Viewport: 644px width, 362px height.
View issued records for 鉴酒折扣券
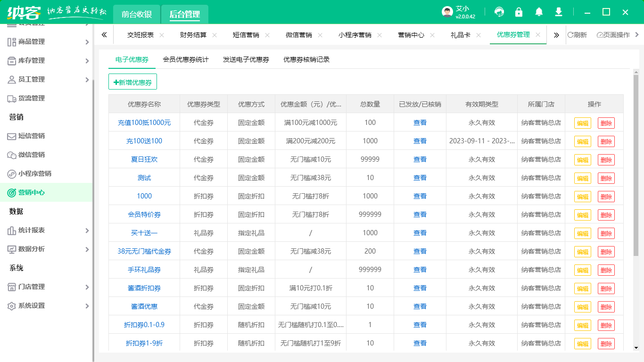click(x=420, y=288)
